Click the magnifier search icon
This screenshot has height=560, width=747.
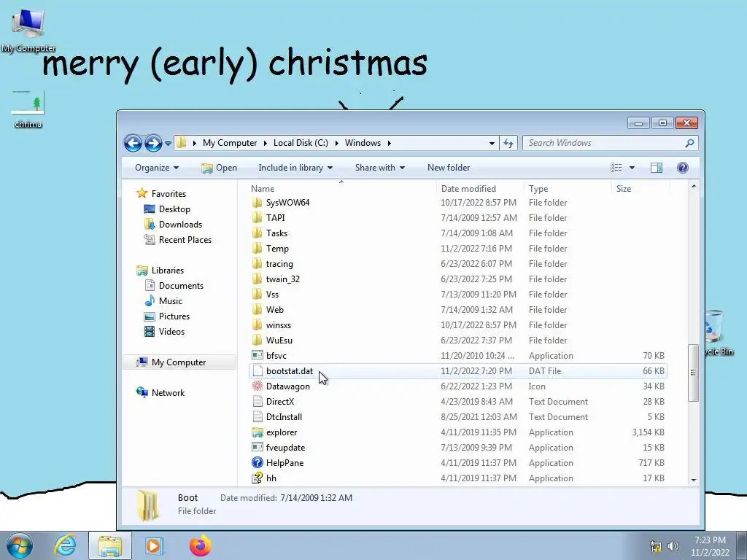[689, 143]
